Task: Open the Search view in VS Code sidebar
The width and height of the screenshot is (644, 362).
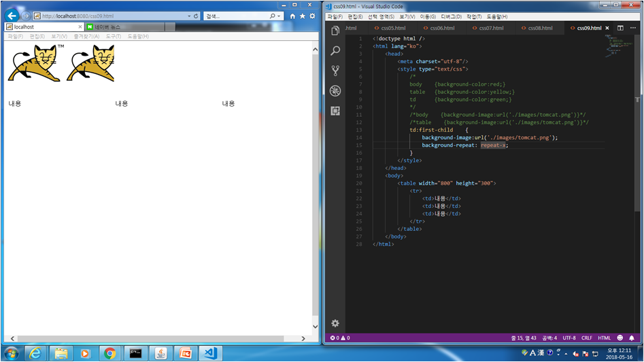Action: point(335,50)
